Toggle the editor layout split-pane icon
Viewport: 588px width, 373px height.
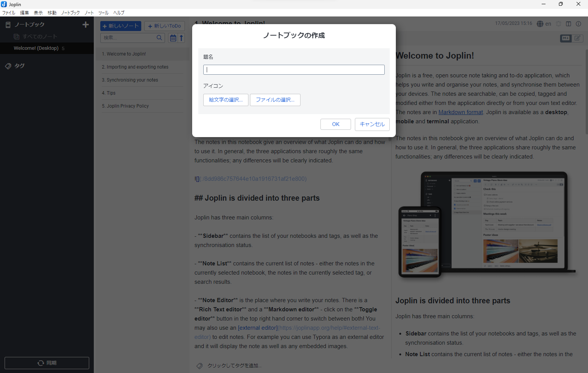click(x=568, y=24)
